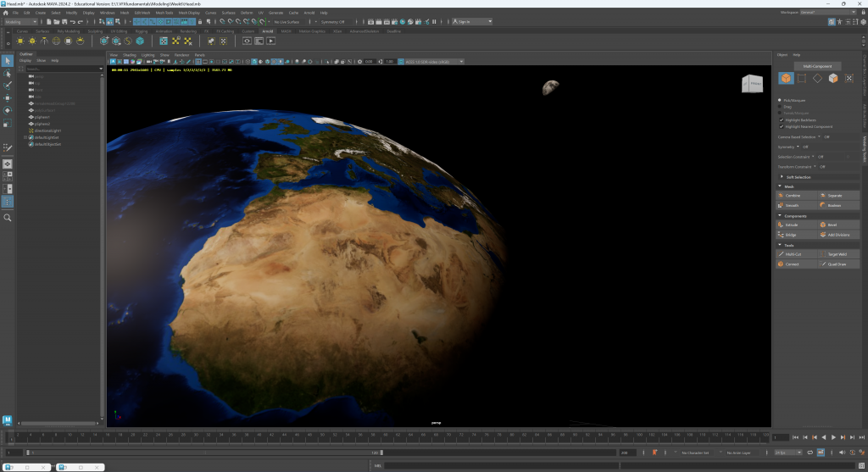This screenshot has height=472, width=868.
Task: Open scene folder icon in status line
Action: click(x=57, y=21)
